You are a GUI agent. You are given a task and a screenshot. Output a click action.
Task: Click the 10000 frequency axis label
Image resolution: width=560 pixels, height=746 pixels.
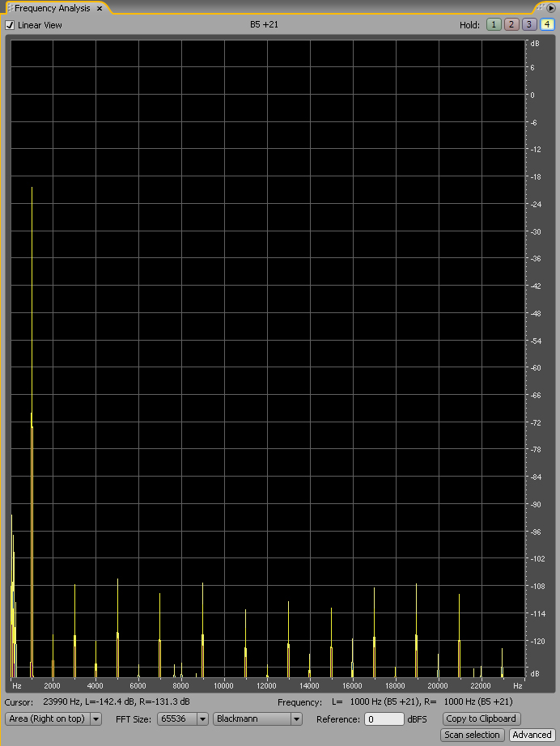[x=223, y=685]
